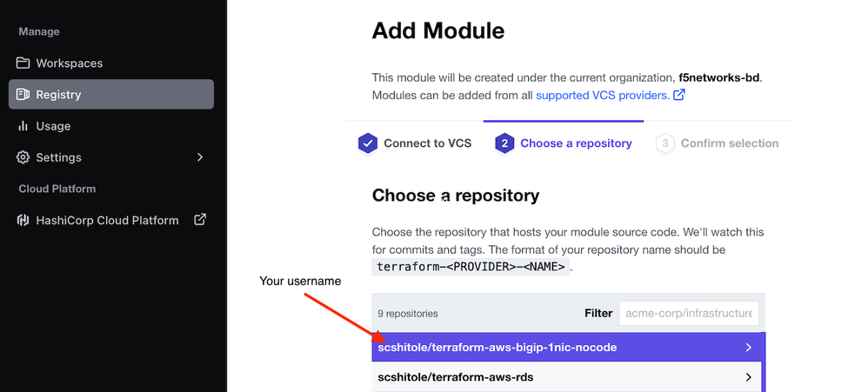Go to Connect to VCS step
This screenshot has width=868, height=392.
pyautogui.click(x=427, y=143)
